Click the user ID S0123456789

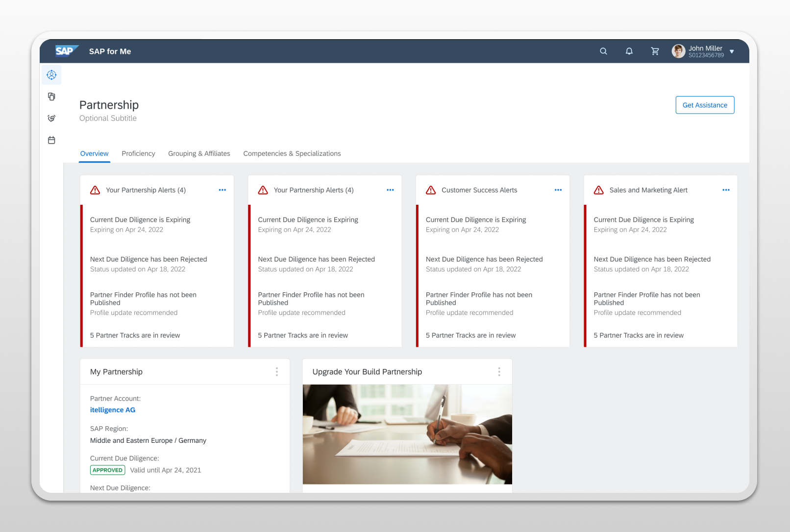tap(706, 55)
